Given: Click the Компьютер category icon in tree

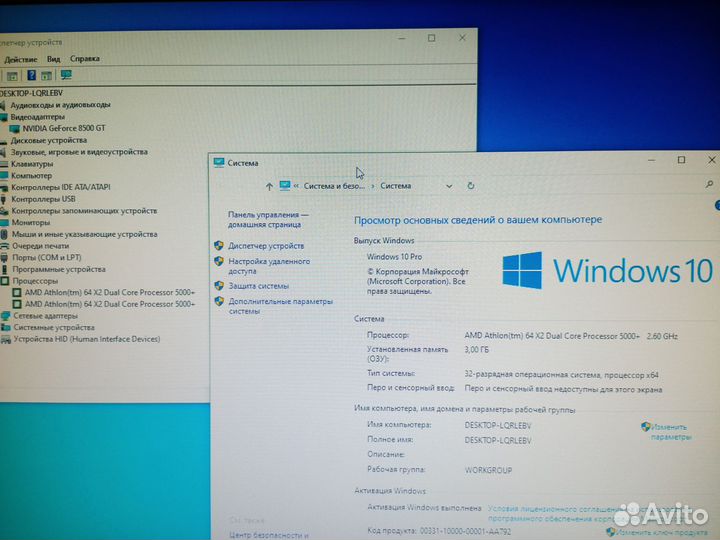Looking at the screenshot, I should [x=4, y=176].
